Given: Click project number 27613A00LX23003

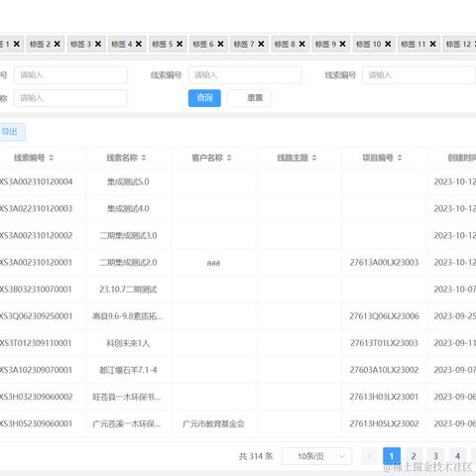Looking at the screenshot, I should [x=384, y=263].
